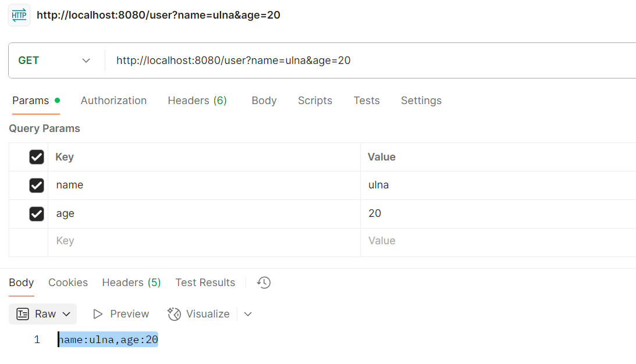This screenshot has height=364, width=636.
Task: Click the Raw format icon
Action: coord(23,314)
